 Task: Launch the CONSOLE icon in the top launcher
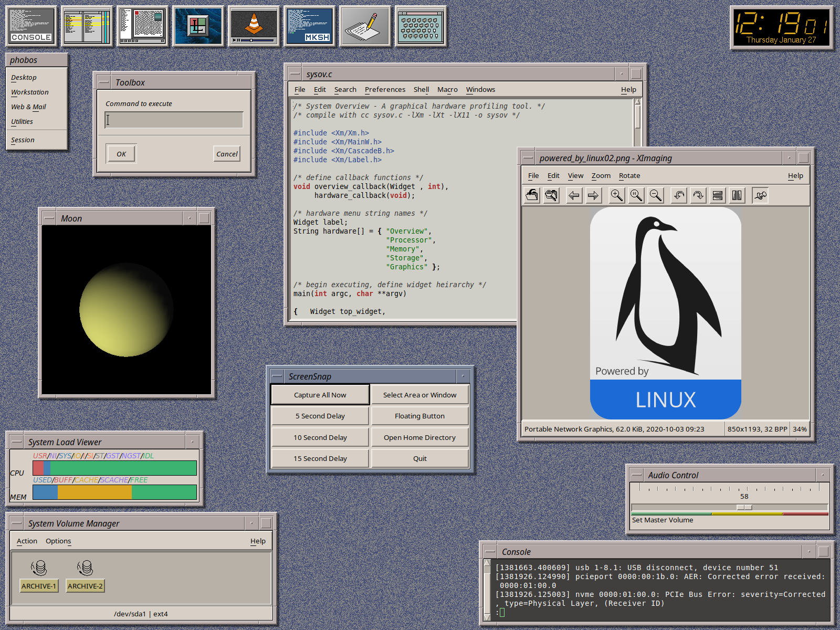pos(31,26)
